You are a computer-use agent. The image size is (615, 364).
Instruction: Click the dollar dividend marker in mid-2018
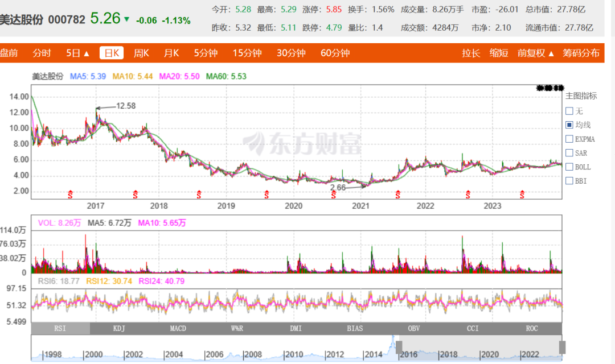pyautogui.click(x=199, y=195)
